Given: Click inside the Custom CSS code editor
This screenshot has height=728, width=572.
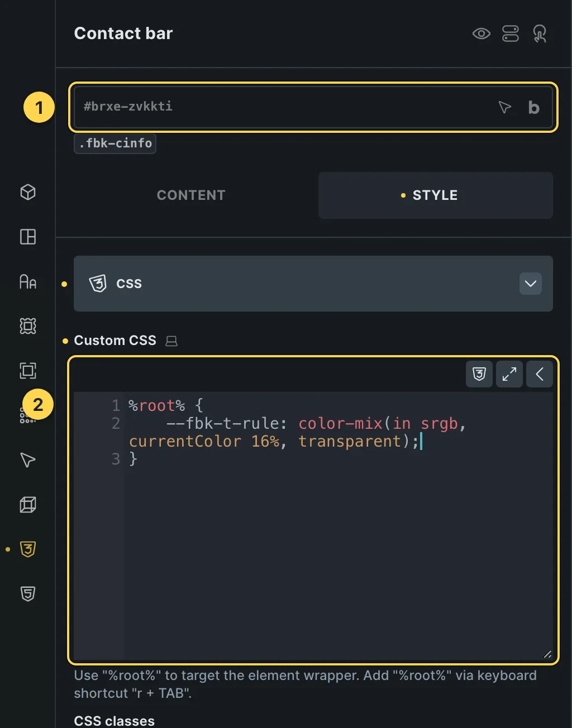Looking at the screenshot, I should tap(313, 526).
